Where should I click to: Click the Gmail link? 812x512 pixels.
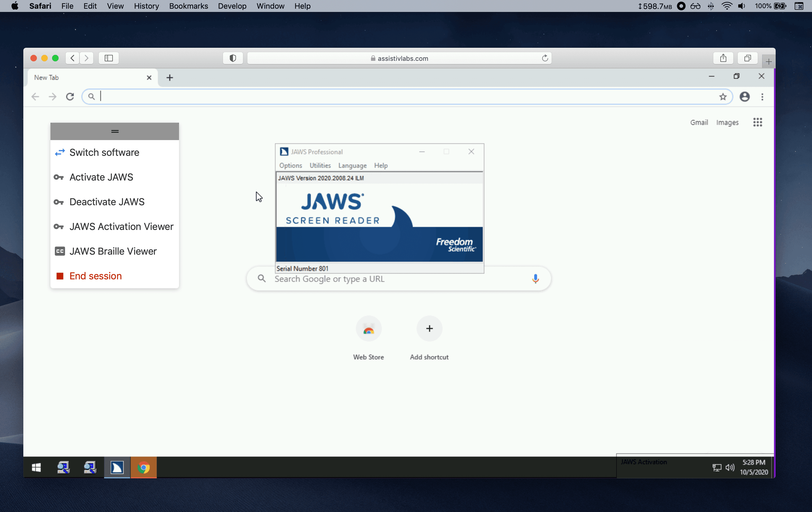pyautogui.click(x=699, y=122)
